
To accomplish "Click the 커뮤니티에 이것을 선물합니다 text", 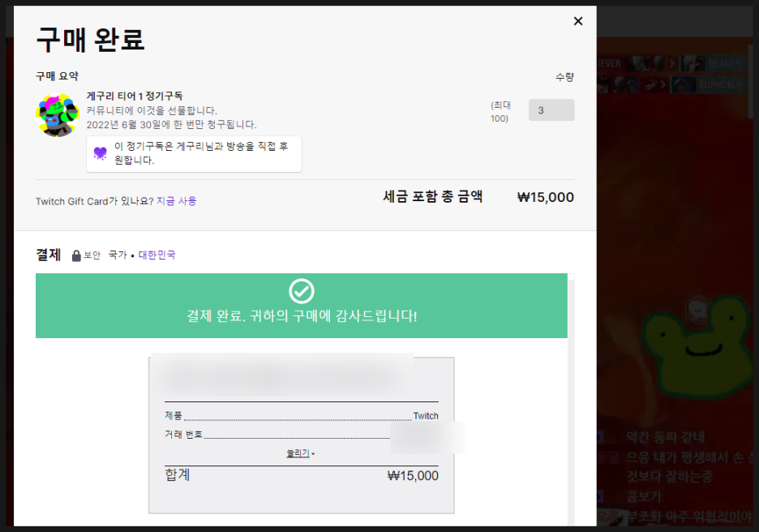I will point(152,110).
